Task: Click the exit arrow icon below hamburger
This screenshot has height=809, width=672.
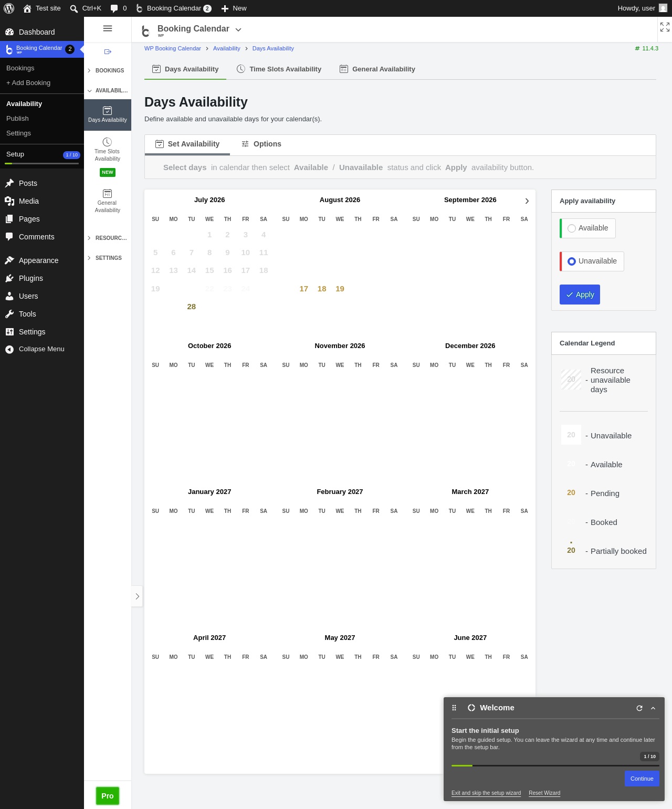Action: [108, 51]
